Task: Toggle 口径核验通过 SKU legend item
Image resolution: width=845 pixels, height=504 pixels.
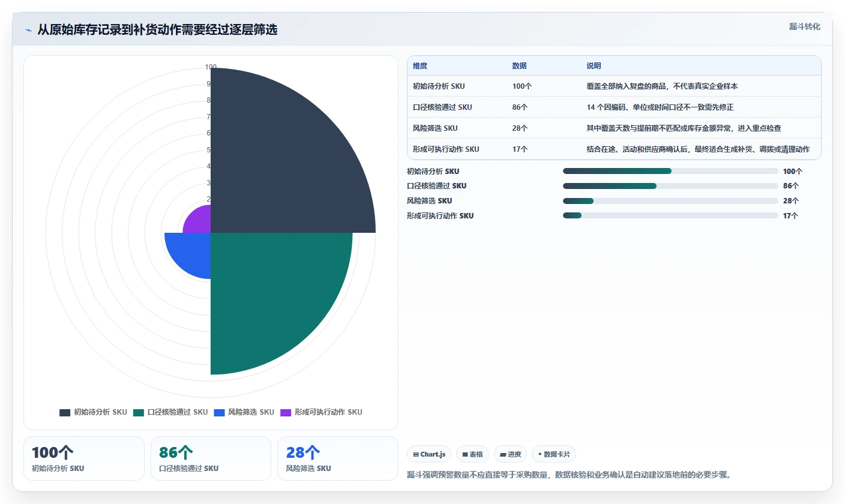Action: click(170, 412)
